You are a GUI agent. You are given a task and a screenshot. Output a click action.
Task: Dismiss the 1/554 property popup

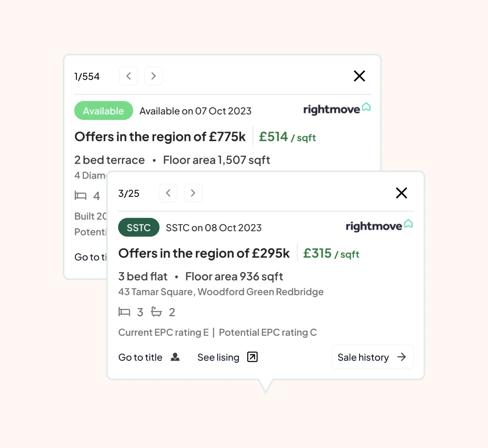[x=359, y=76]
